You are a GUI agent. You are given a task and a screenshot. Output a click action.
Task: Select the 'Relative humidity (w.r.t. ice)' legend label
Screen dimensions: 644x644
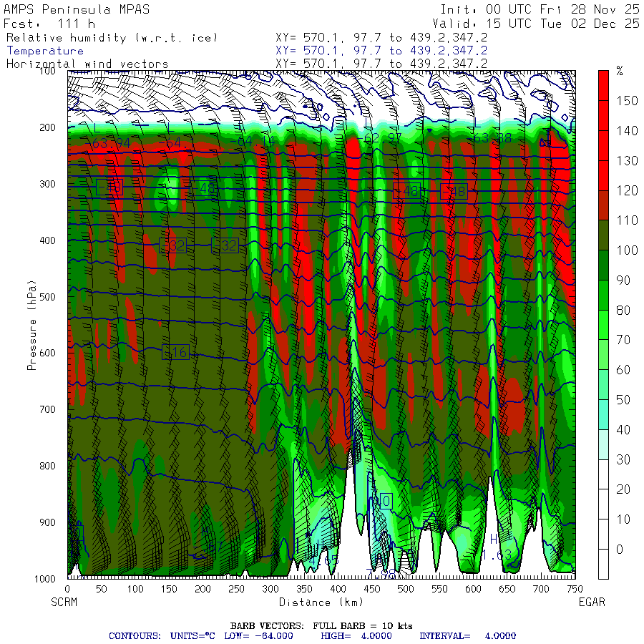112,38
